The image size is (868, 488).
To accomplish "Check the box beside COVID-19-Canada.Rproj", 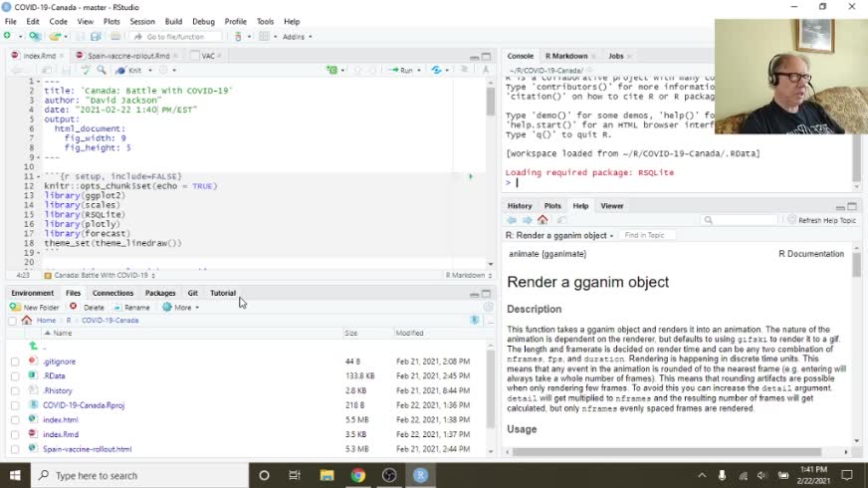I will 15,405.
